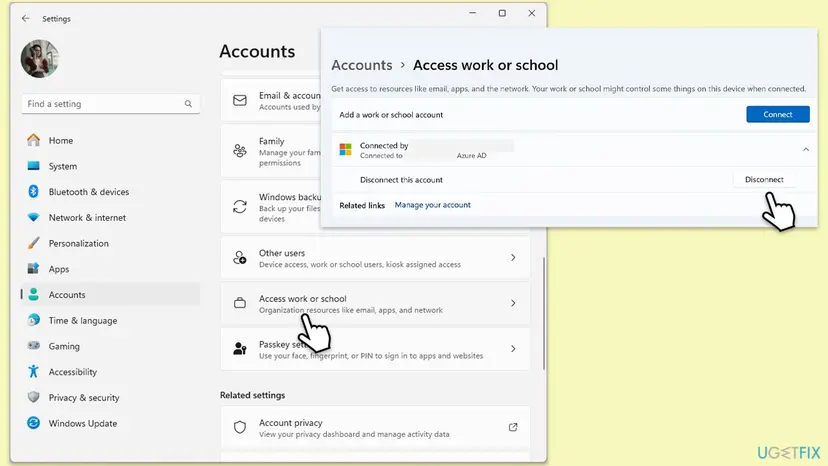
Task: Collapse the Connected by account chevron
Action: (x=806, y=150)
